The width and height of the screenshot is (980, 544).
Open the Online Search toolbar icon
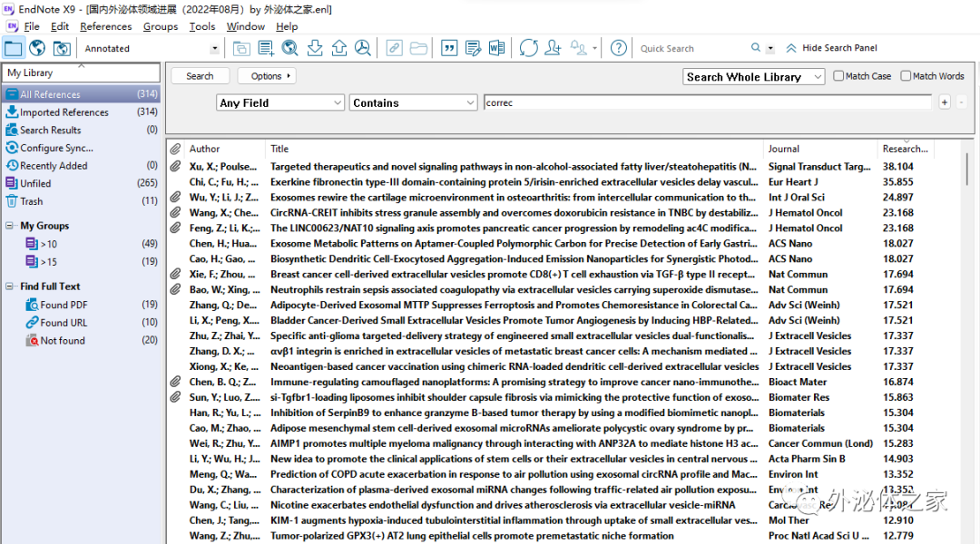(290, 48)
